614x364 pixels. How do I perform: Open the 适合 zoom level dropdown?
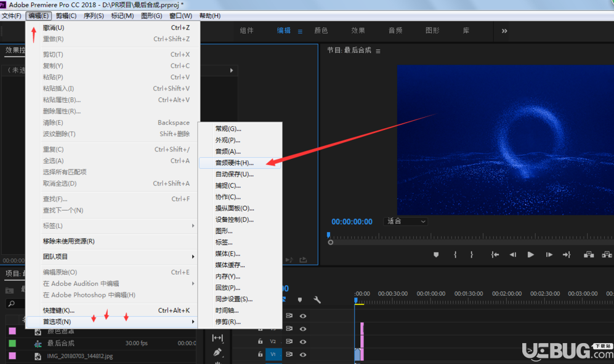[x=406, y=221]
